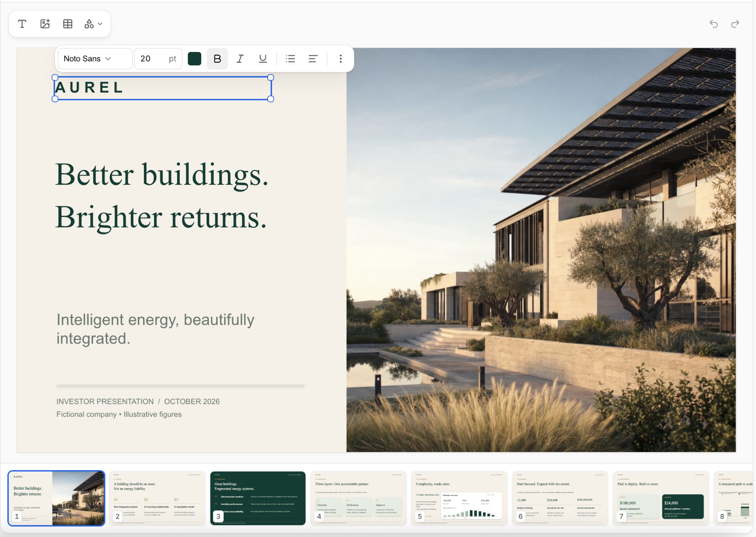Toggle bold formatting
The height and width of the screenshot is (537, 756).
[x=217, y=59]
